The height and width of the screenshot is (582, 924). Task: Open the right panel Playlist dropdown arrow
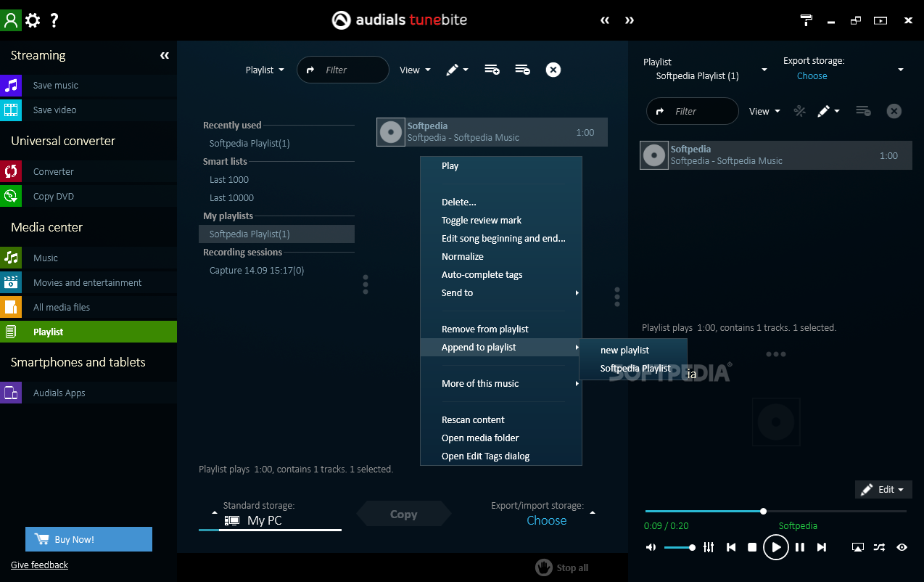point(764,70)
